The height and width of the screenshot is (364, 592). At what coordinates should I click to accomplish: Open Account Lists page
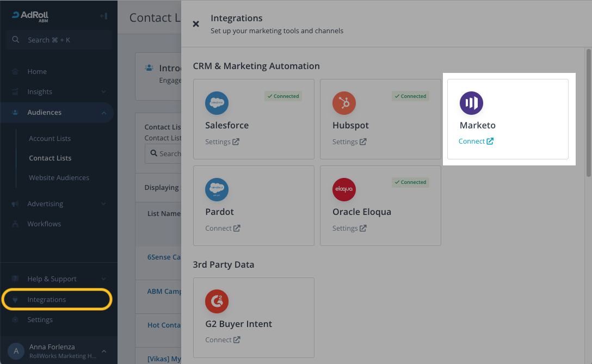click(50, 139)
